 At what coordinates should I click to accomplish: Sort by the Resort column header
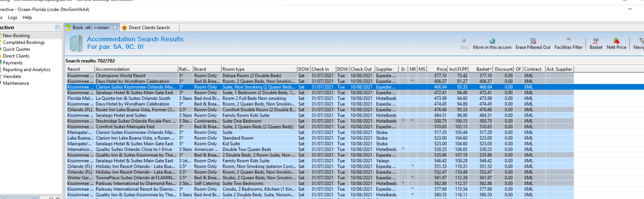click(80, 69)
